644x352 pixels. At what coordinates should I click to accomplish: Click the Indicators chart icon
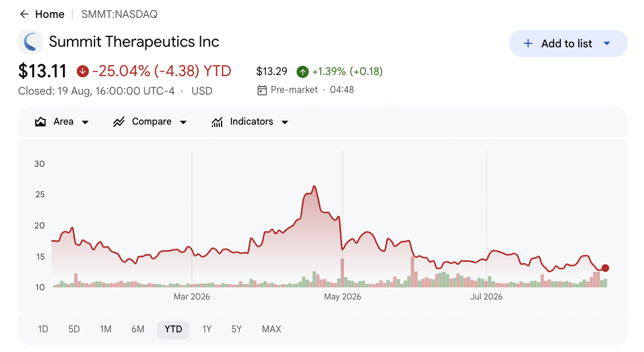217,122
